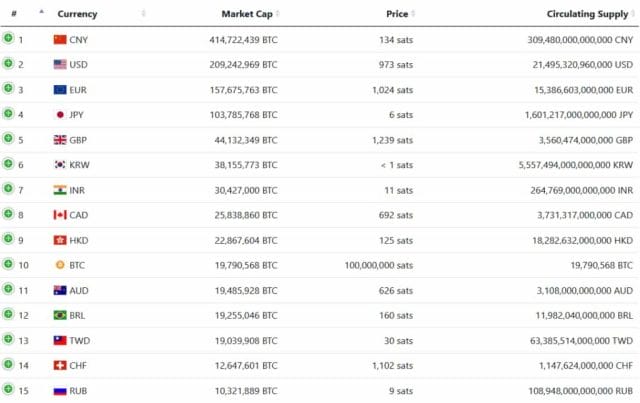This screenshot has height=403, width=640.
Task: Click the China flag icon
Action: [x=60, y=40]
